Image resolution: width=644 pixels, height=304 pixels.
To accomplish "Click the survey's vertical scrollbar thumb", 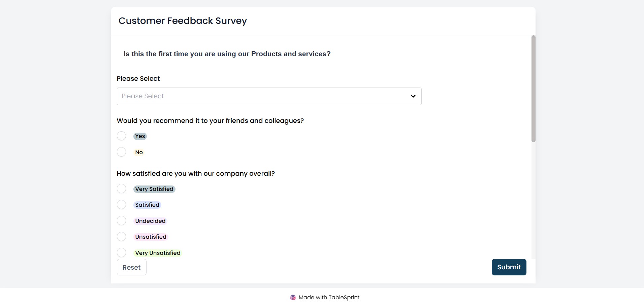I will pyautogui.click(x=534, y=89).
